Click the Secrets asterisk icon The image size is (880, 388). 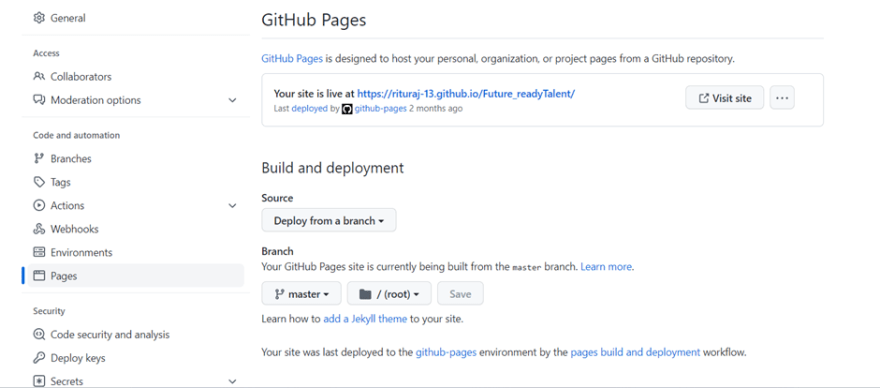(39, 381)
